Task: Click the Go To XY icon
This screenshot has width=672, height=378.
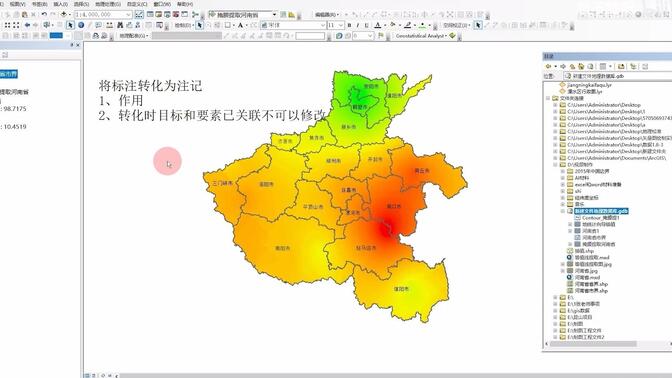Action: tap(138, 25)
